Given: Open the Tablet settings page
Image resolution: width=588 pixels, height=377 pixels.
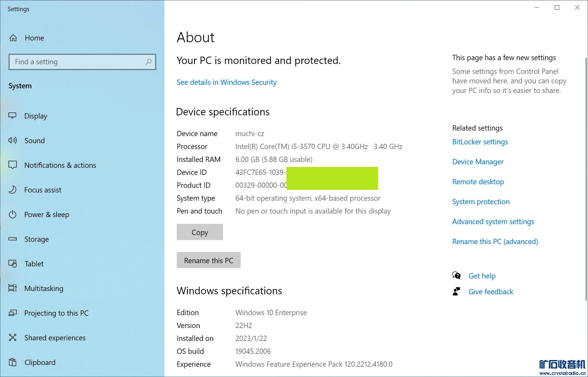Looking at the screenshot, I should coord(34,264).
